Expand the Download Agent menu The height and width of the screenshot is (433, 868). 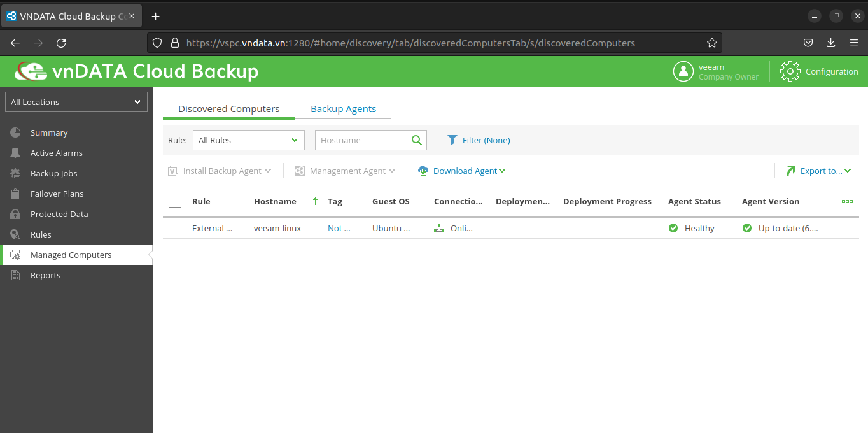[x=462, y=171]
